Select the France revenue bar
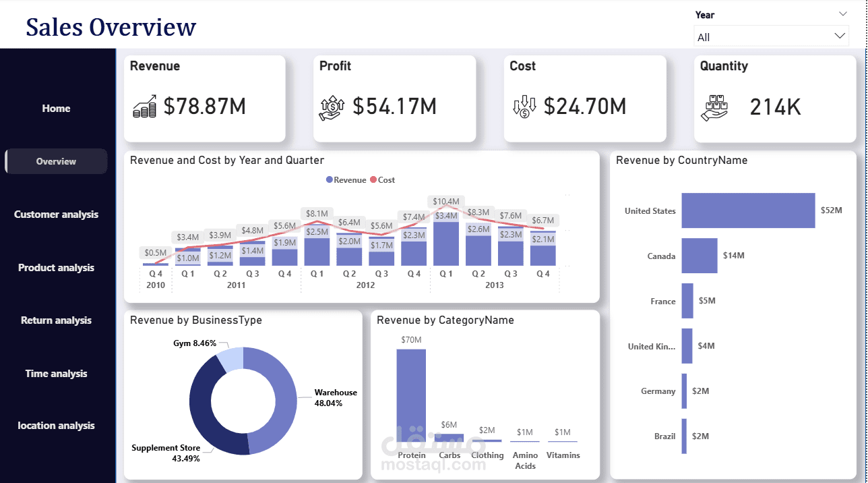The height and width of the screenshot is (483, 868). (x=687, y=301)
